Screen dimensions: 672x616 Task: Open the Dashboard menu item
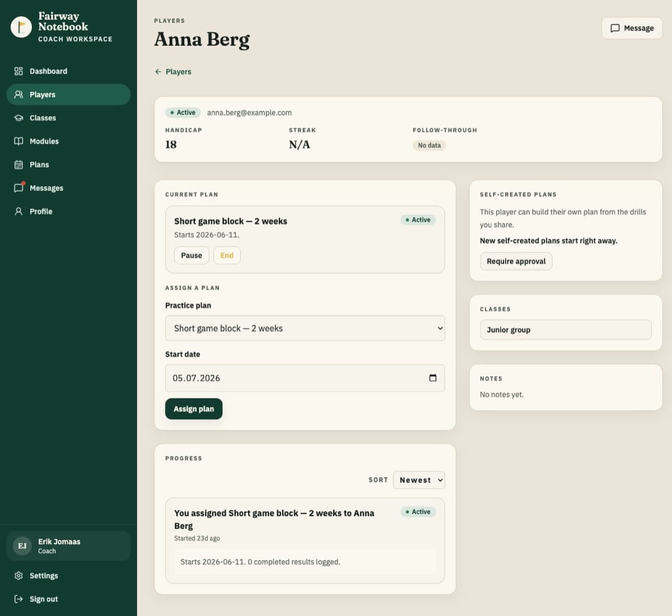(68, 71)
